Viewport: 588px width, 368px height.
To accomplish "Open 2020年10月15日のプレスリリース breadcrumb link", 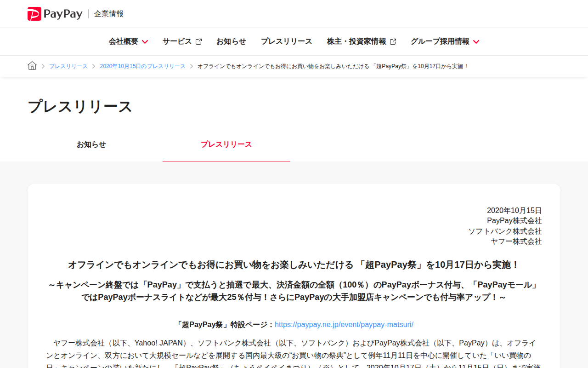I will coord(143,66).
